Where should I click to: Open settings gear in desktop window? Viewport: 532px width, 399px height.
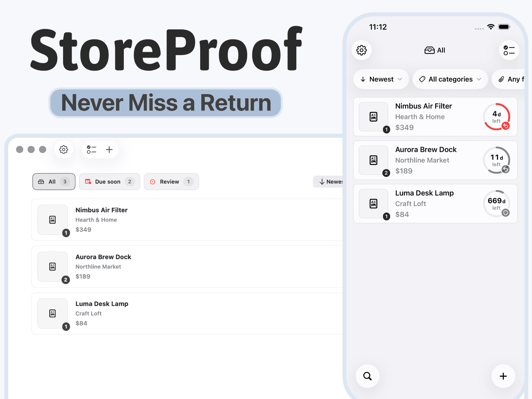(64, 150)
